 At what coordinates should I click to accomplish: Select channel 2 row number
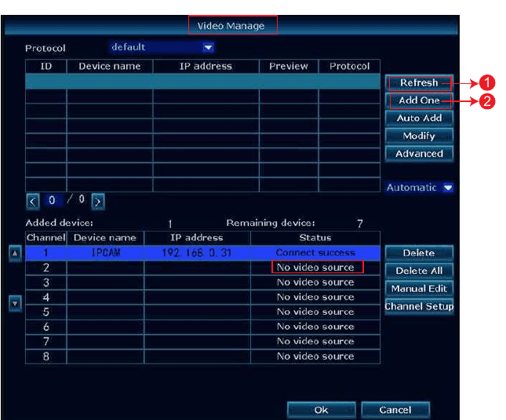[46, 268]
